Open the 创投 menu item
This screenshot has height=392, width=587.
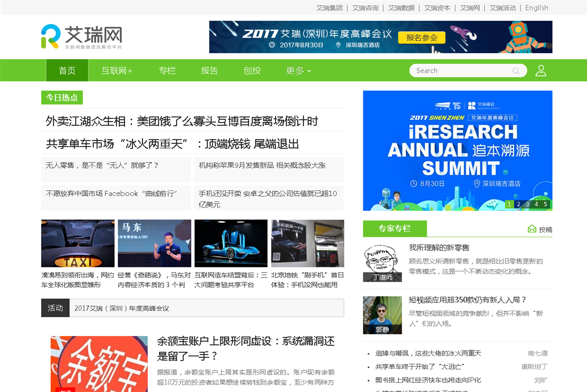pyautogui.click(x=252, y=71)
